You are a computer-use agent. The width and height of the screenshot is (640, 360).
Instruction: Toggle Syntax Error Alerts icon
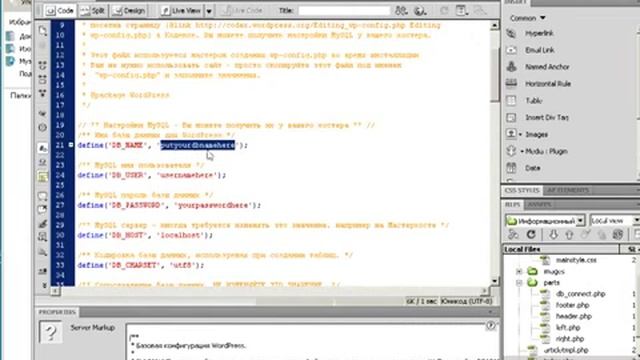(42, 177)
